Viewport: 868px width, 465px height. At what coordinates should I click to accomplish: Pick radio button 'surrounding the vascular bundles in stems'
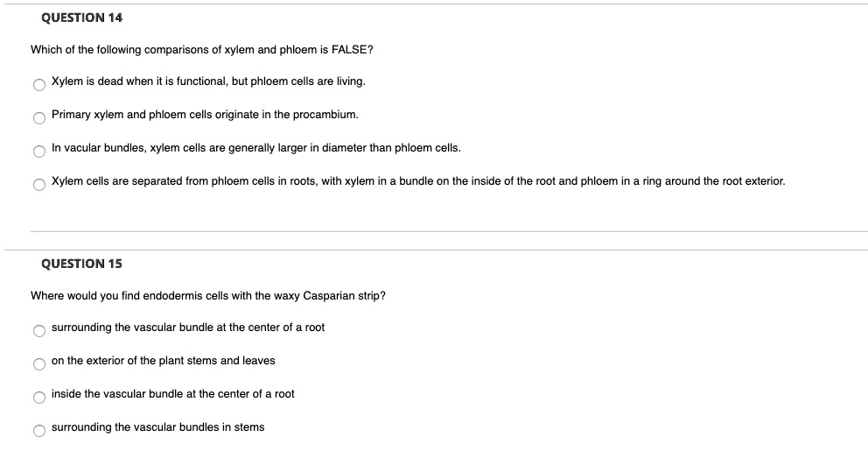[39, 431]
